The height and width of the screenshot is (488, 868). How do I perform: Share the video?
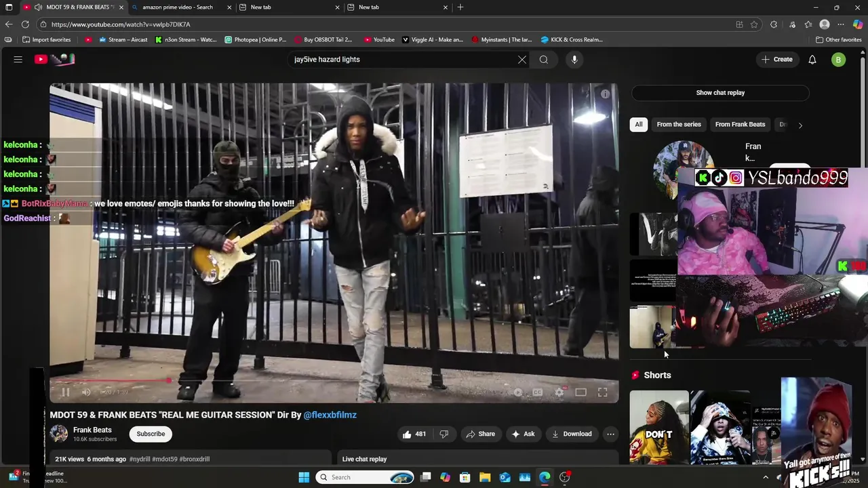[x=480, y=434]
